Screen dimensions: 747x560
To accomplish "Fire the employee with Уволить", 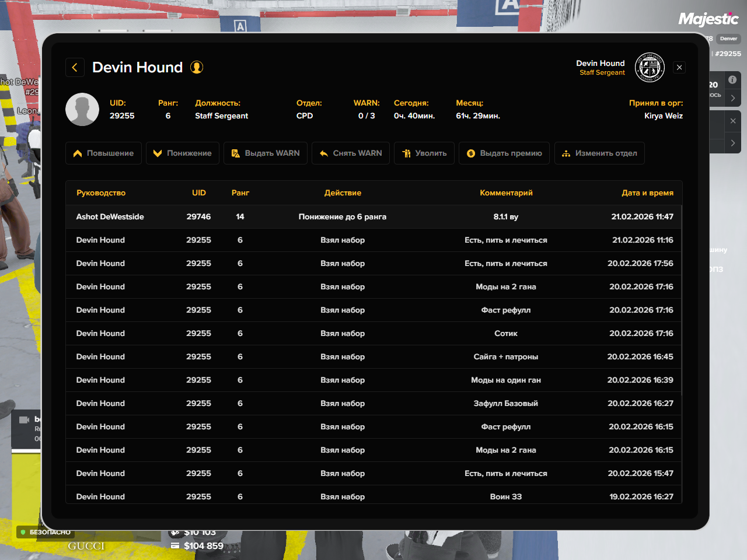I will click(x=424, y=153).
